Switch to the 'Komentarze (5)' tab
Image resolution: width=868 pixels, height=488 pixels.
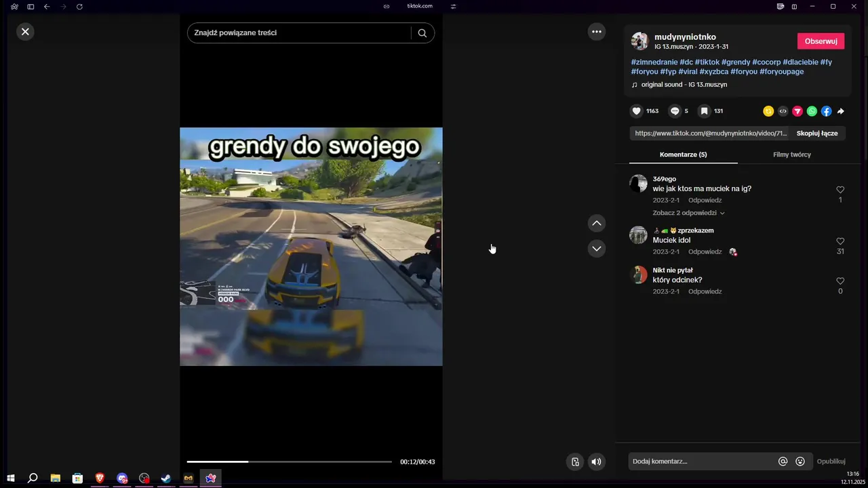684,155
